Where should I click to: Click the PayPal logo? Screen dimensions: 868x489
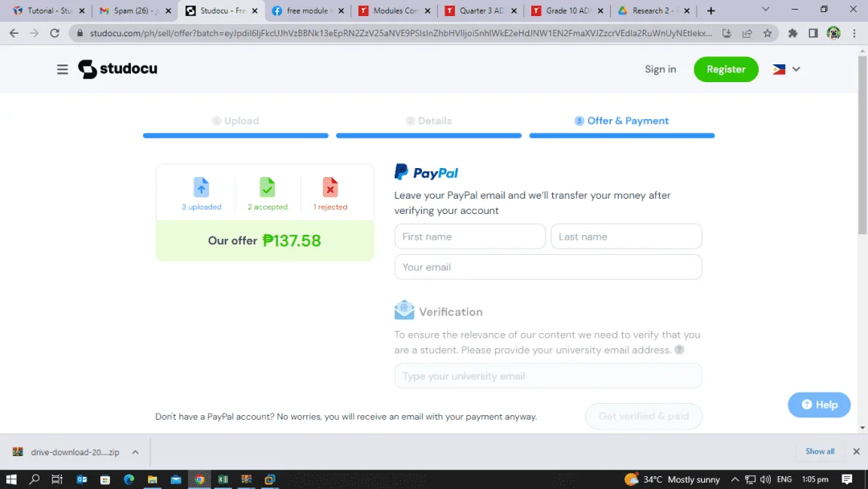click(426, 172)
